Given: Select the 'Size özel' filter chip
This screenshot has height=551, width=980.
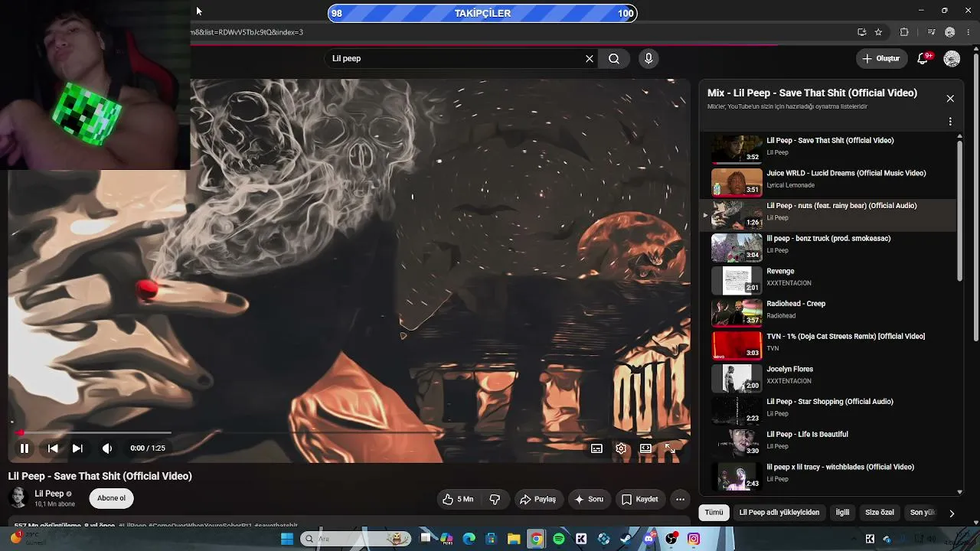Looking at the screenshot, I should click(x=880, y=513).
